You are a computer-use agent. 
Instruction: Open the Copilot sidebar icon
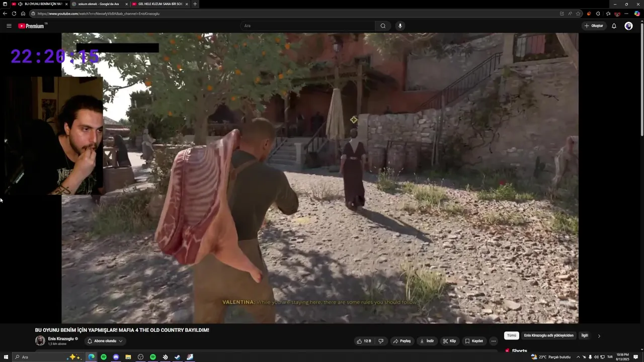[x=637, y=14]
